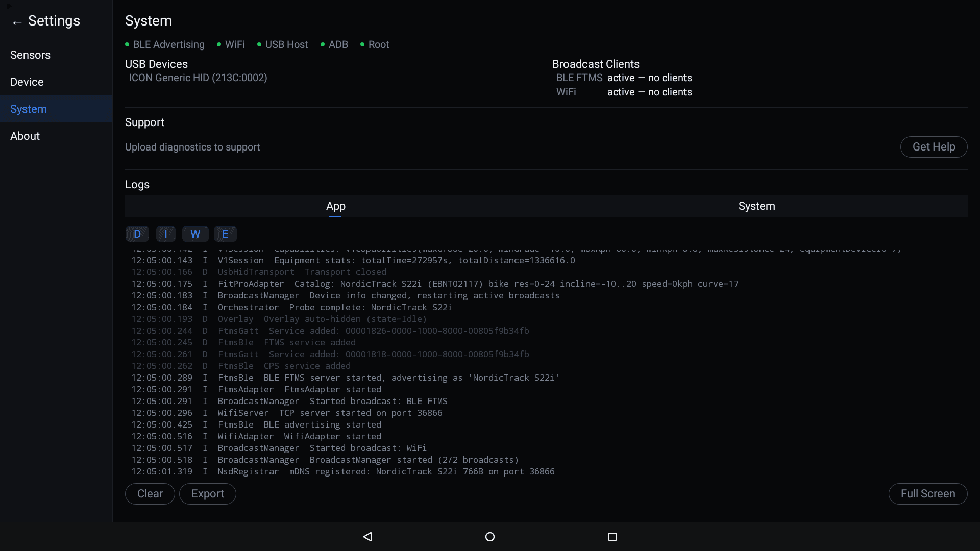Toggle the E error log filter
The height and width of the screenshot is (551, 980).
click(225, 234)
